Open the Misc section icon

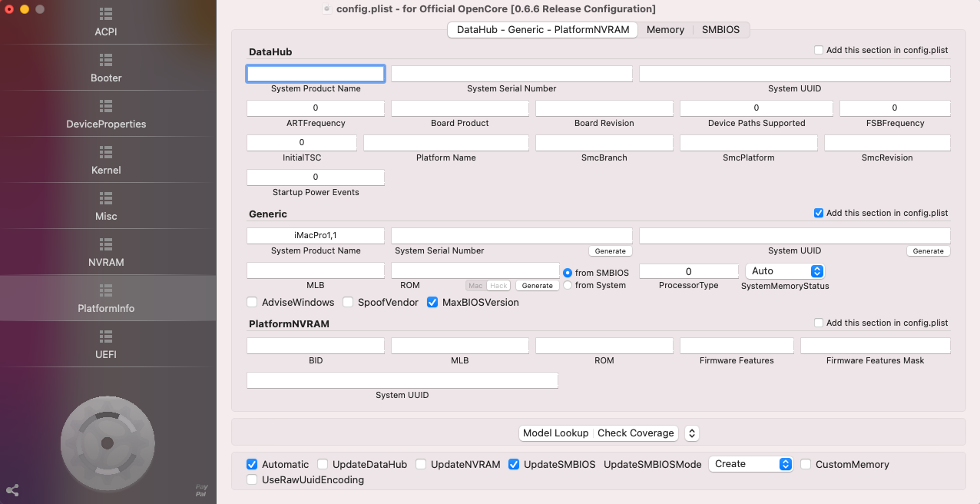pos(106,197)
